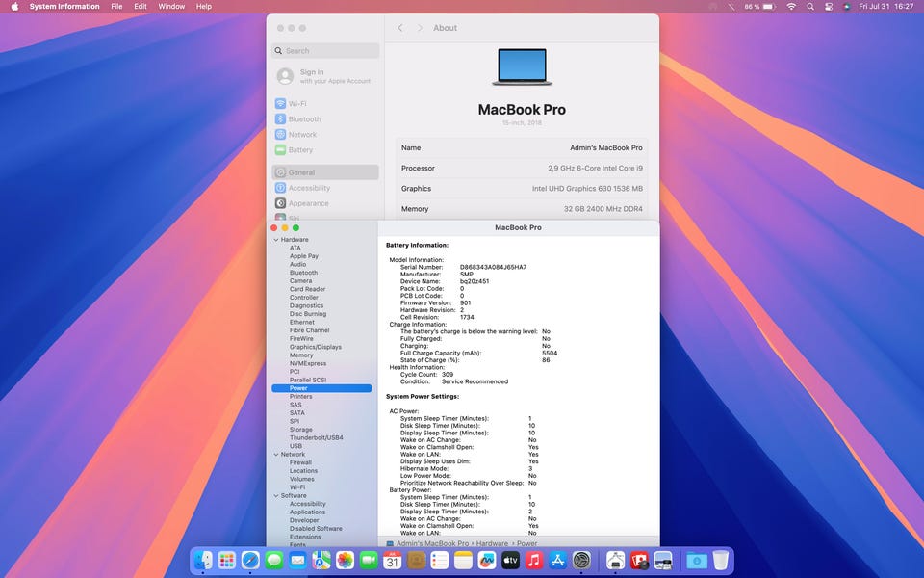Collapse the Hardware section in the tree

276,240
